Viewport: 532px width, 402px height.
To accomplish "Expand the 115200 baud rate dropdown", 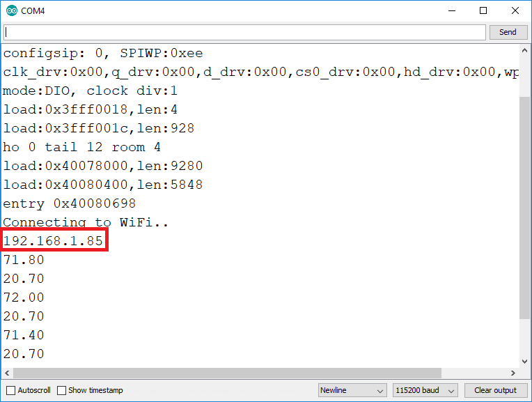I will point(425,390).
